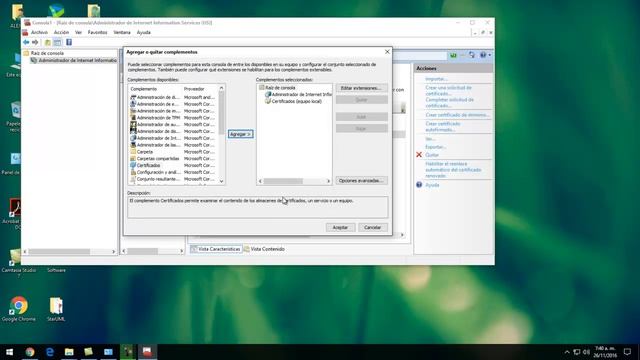Click the Carpetas compartidas icon
Screen dimensions: 640x360
point(133,158)
